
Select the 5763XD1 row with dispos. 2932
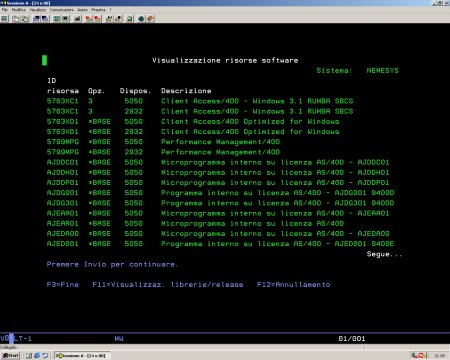click(193, 132)
